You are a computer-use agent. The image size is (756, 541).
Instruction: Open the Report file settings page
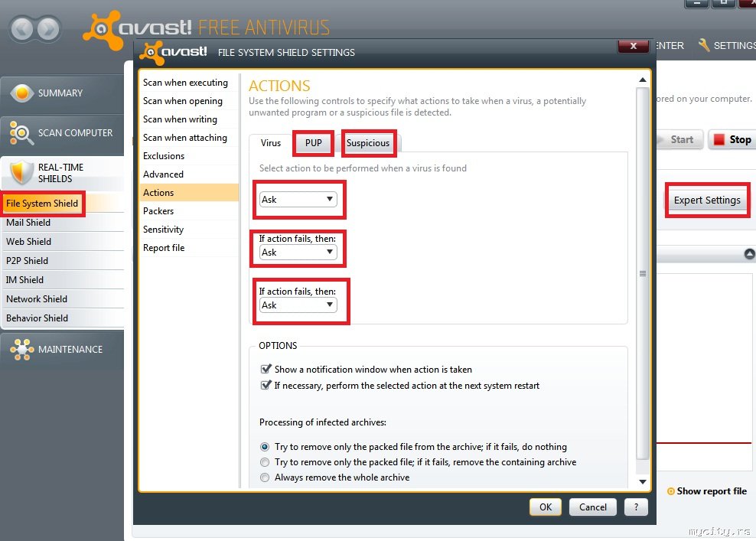[188, 248]
